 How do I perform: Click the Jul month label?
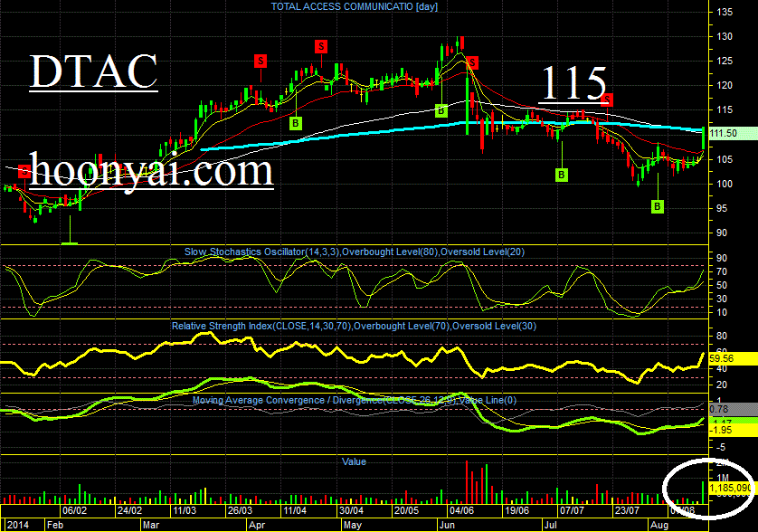point(550,526)
